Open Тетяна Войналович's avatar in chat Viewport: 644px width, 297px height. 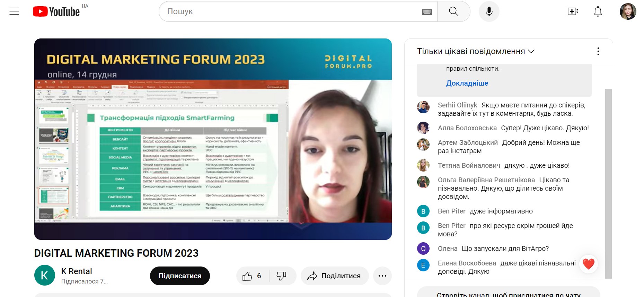coord(423,165)
